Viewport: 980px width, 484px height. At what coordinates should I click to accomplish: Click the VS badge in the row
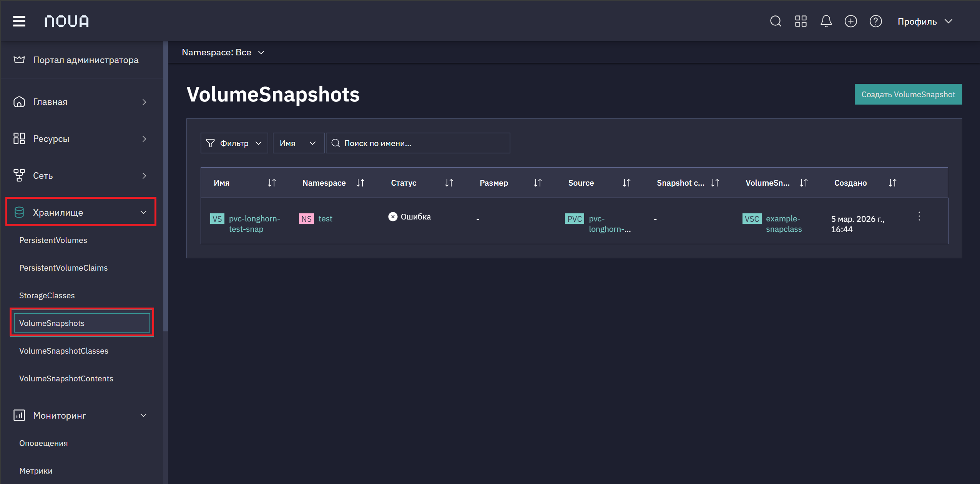217,219
